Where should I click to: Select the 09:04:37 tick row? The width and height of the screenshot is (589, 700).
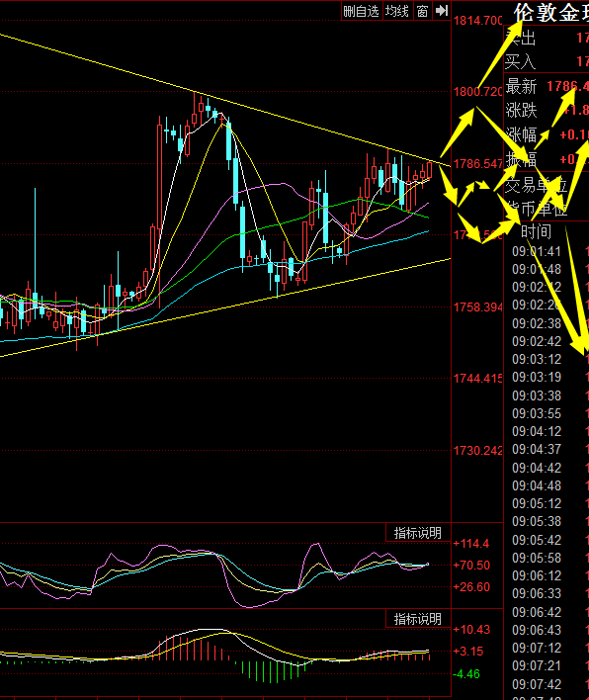550,449
